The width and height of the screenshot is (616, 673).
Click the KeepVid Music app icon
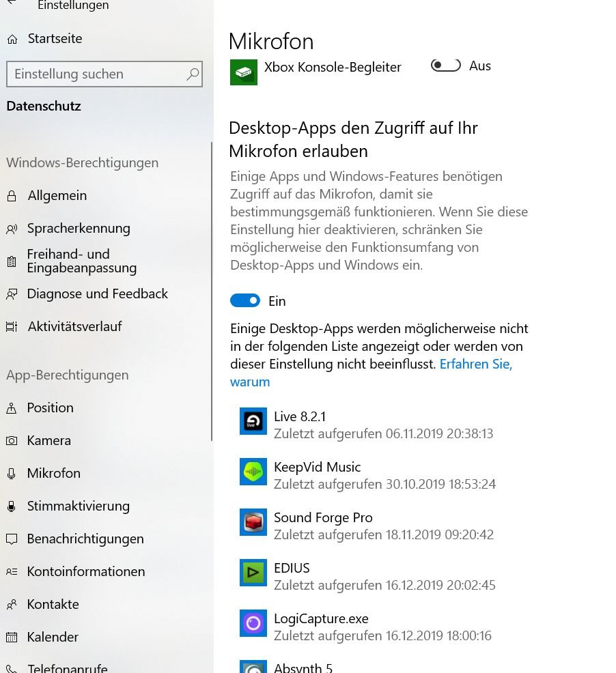(x=253, y=472)
